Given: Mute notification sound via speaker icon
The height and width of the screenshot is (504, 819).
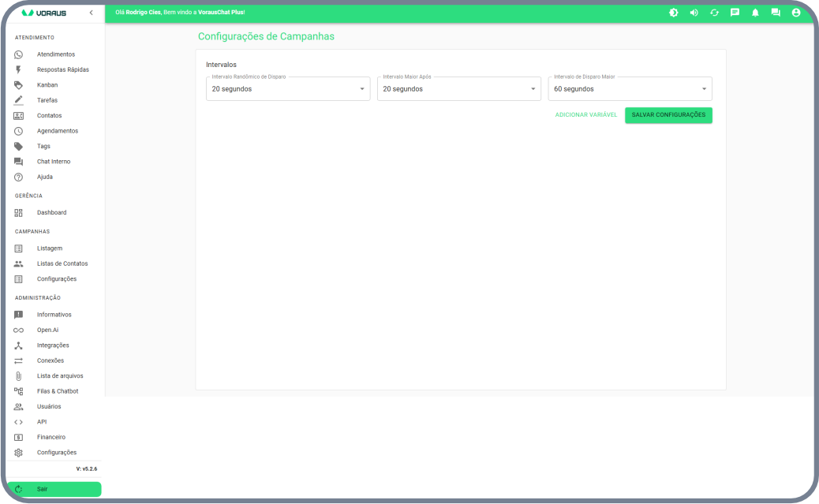Looking at the screenshot, I should 694,13.
